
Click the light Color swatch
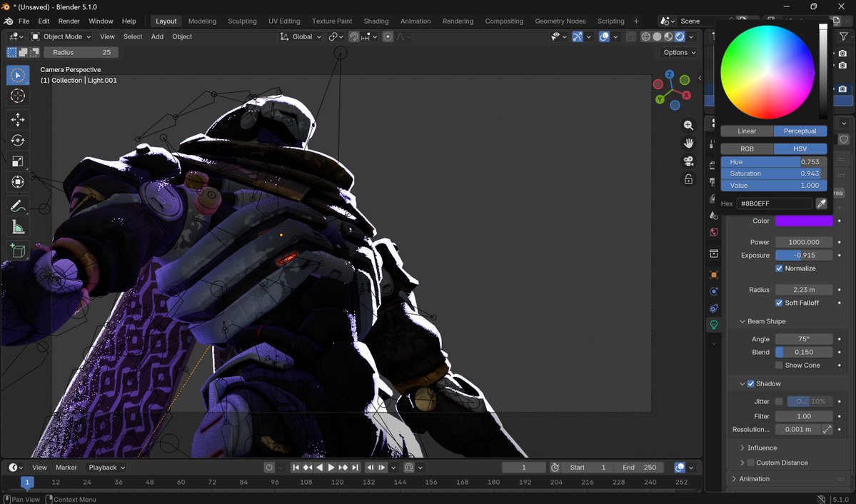click(804, 221)
